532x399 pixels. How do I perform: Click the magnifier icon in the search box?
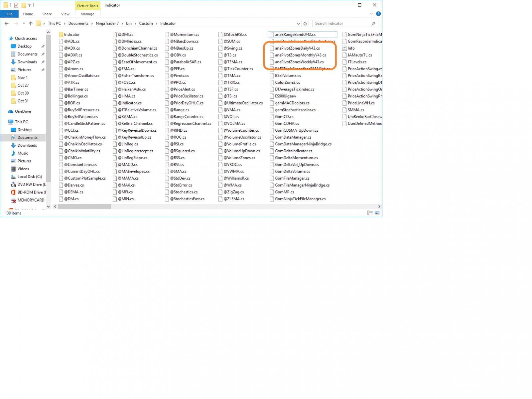pyautogui.click(x=373, y=24)
